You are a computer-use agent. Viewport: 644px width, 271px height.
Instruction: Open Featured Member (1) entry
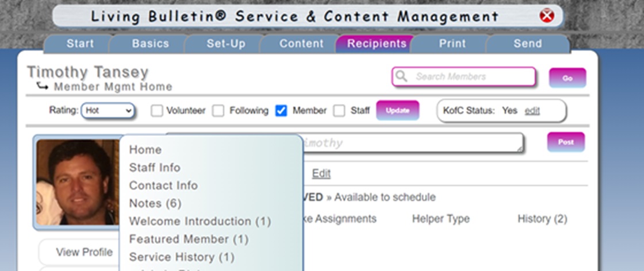(x=189, y=239)
